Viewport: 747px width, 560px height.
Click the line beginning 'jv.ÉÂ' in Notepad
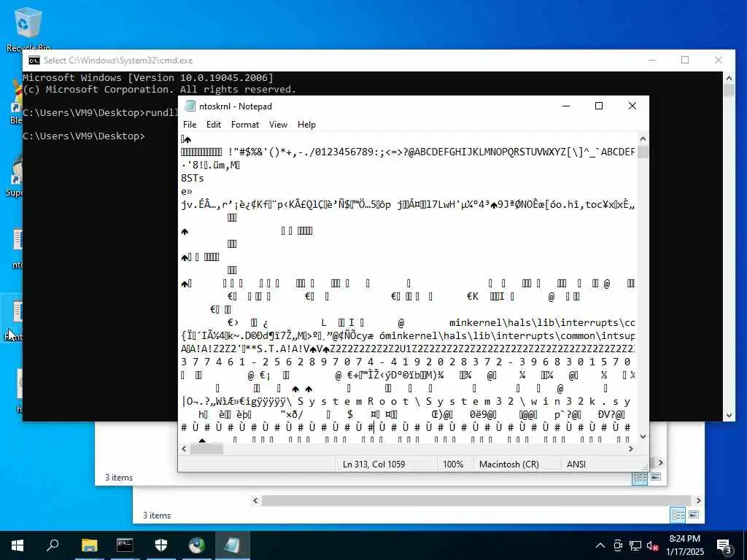pos(408,205)
